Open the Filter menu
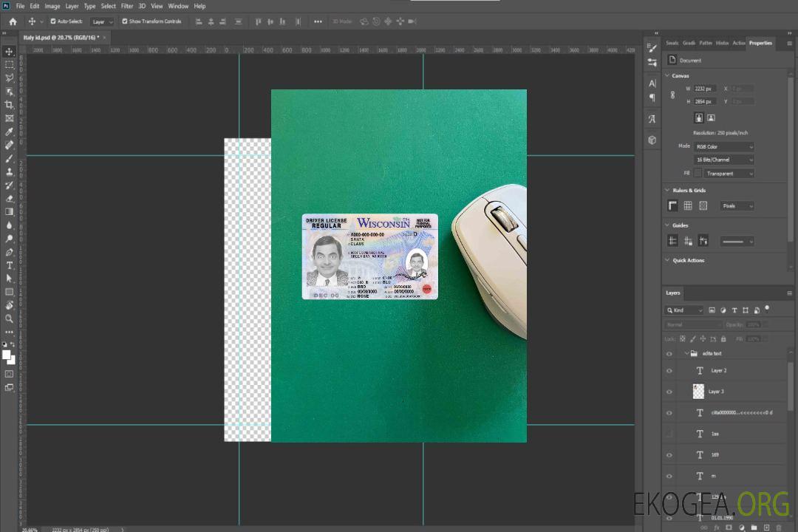Image resolution: width=798 pixels, height=532 pixels. 127,6
